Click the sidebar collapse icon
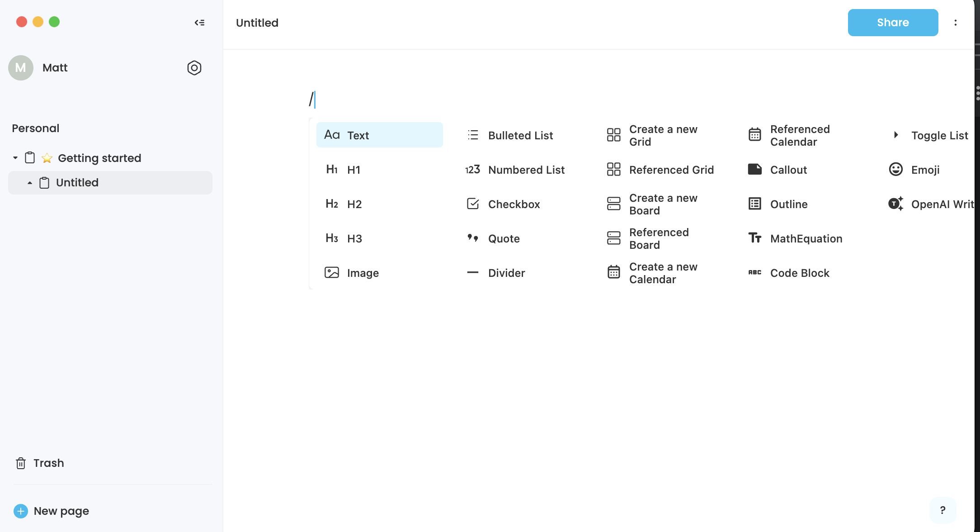 199,23
